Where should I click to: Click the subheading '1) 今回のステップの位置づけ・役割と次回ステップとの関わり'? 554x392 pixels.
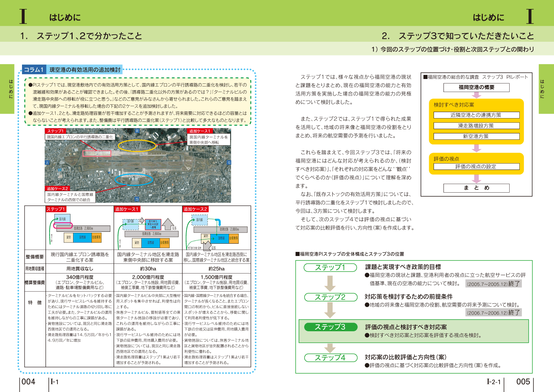pos(453,49)
